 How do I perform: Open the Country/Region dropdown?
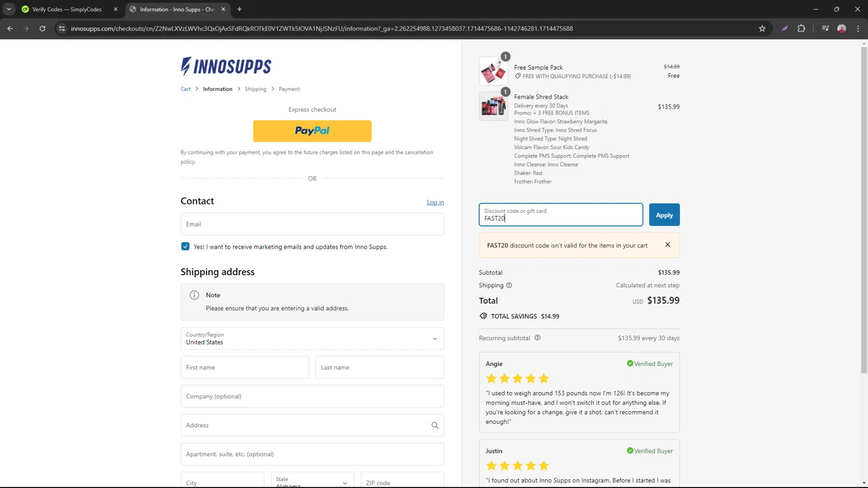[312, 338]
